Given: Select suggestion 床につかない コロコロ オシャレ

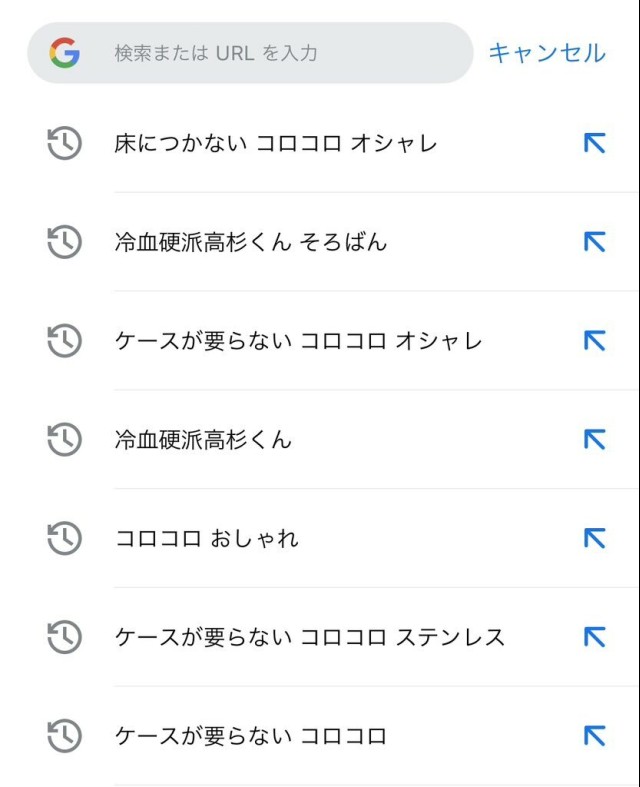Looking at the screenshot, I should pos(276,144).
